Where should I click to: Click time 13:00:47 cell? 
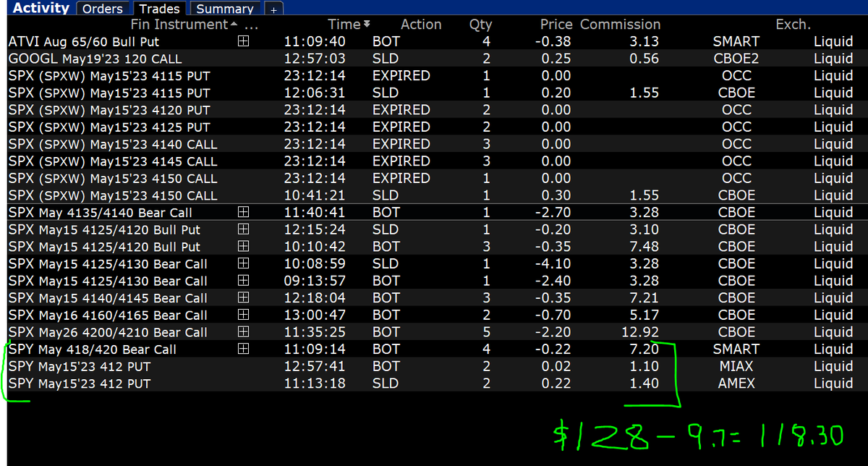click(315, 315)
